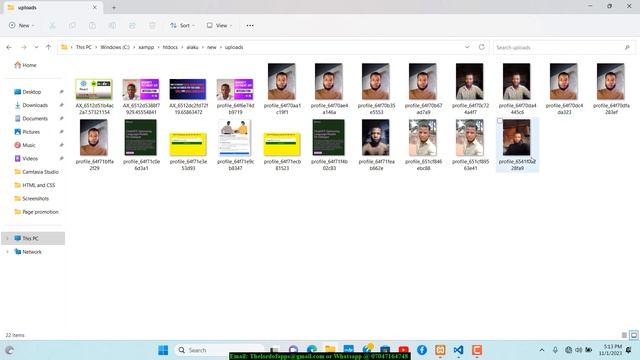This screenshot has height=360, width=640.
Task: Select the profile_651cf846ebc88 image file
Action: [x=423, y=145]
